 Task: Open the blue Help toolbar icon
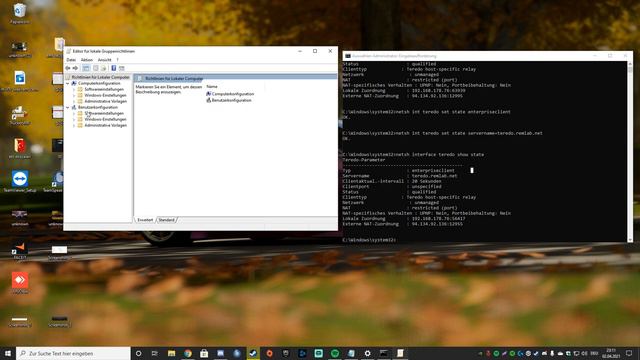pos(113,68)
